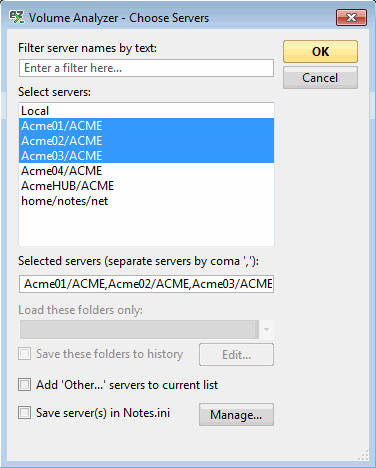
Task: Cancel the server selection dialog
Action: click(320, 78)
